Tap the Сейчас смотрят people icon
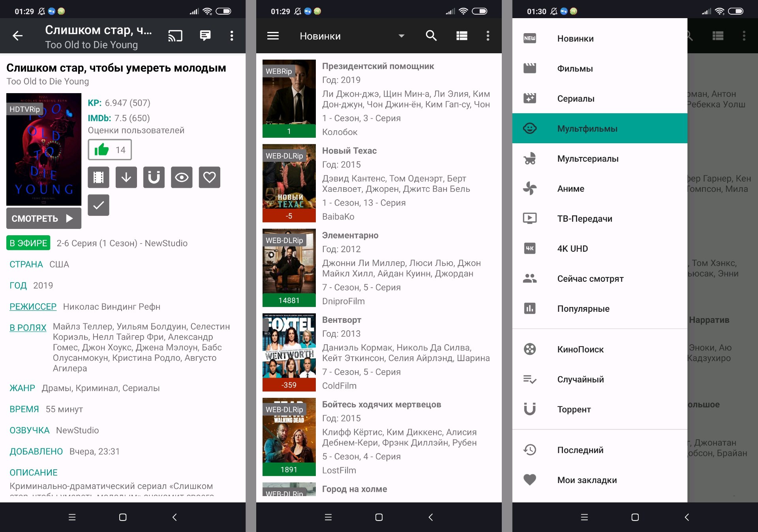Viewport: 758px width, 532px height. [529, 279]
